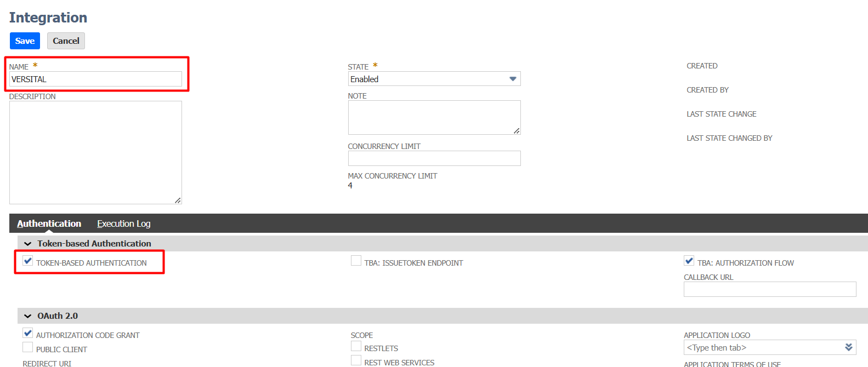Click the Concurrency Limit field
Screen dimensions: 868x367
pos(434,158)
